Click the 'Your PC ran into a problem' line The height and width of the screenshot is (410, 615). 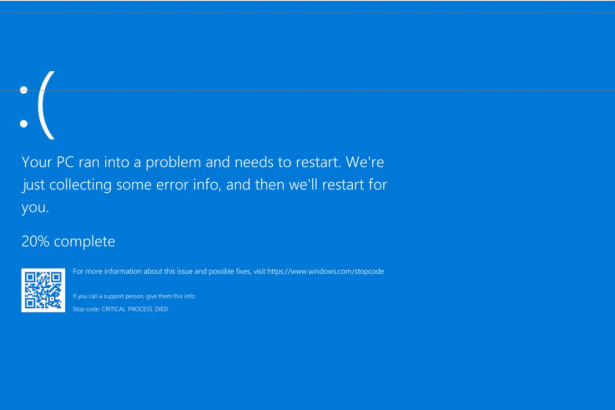203,162
